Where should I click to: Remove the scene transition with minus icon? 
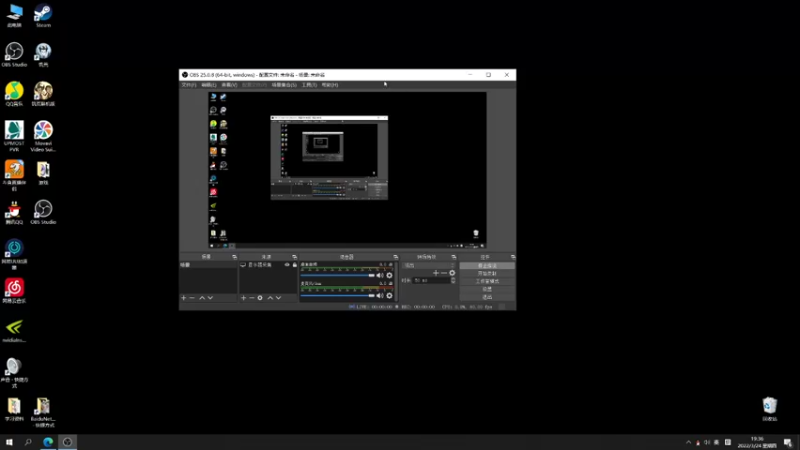pyautogui.click(x=444, y=273)
